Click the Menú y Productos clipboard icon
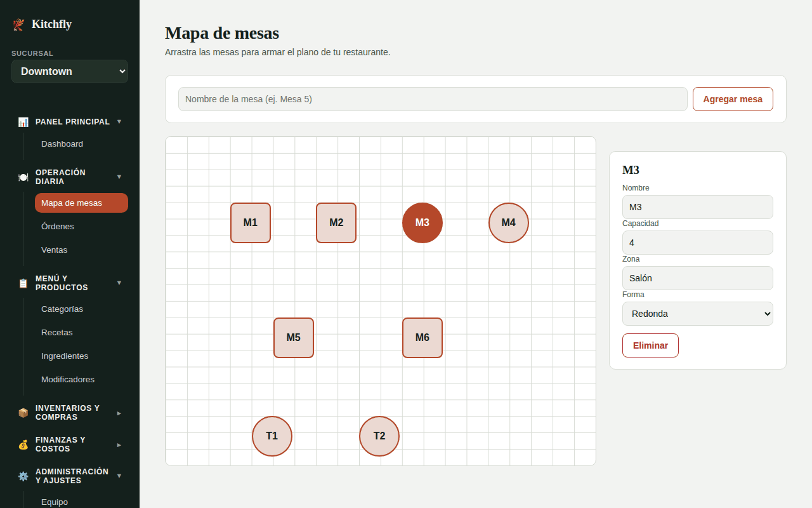 tap(23, 283)
